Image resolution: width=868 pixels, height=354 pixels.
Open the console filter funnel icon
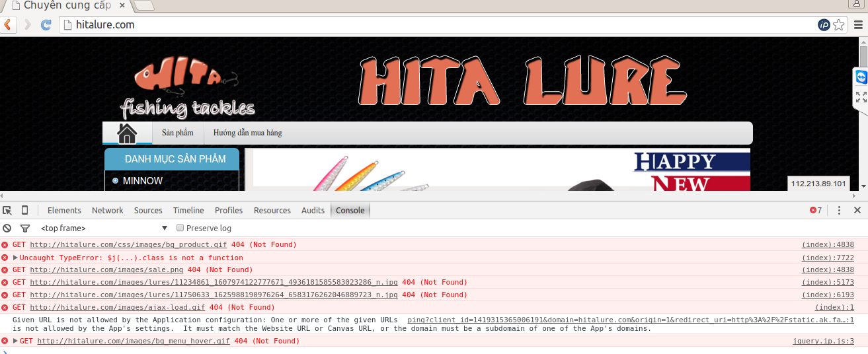pyautogui.click(x=25, y=228)
